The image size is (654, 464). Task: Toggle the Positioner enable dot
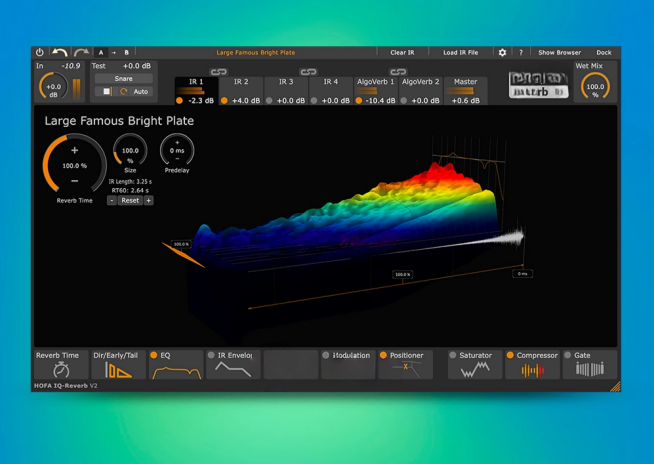pos(383,355)
